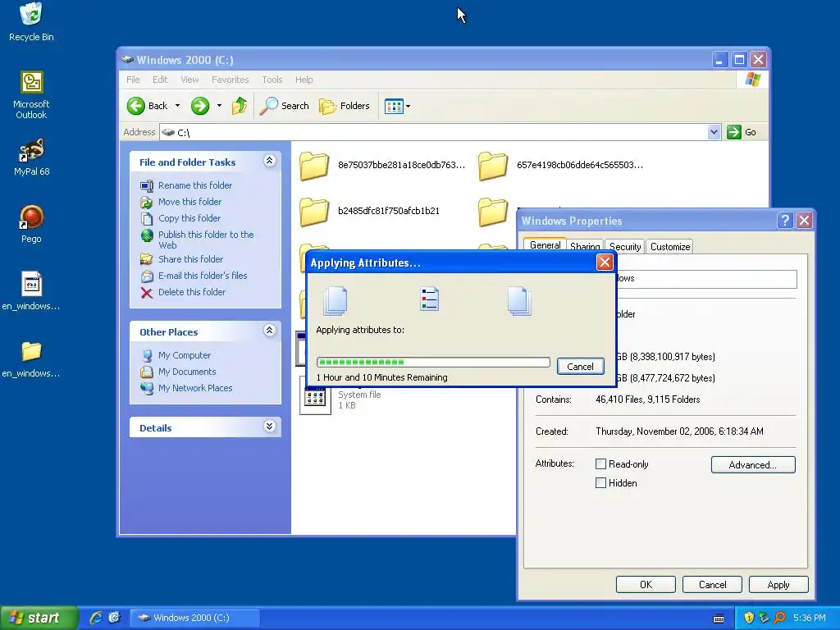
Task: Select folder 657e4198cb06dde64c565503...
Action: pos(560,165)
